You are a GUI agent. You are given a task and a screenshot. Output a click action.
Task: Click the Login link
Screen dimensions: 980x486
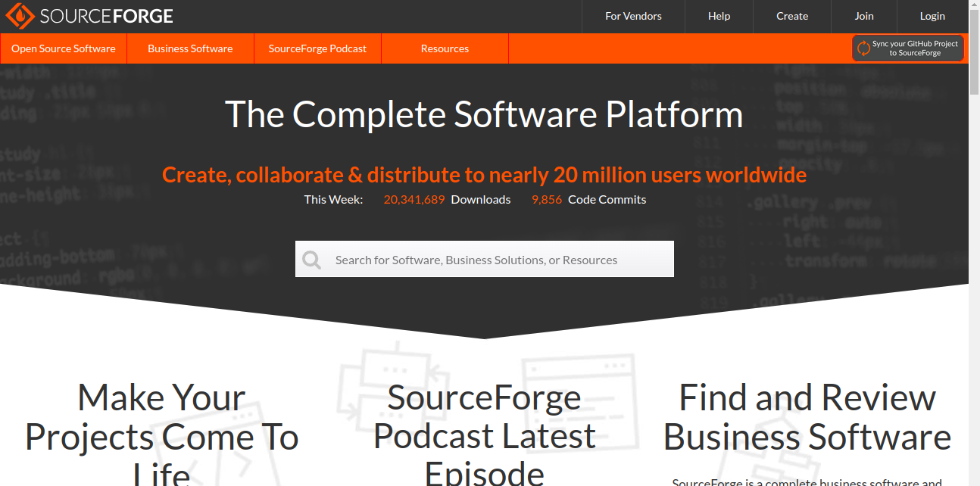coord(932,16)
